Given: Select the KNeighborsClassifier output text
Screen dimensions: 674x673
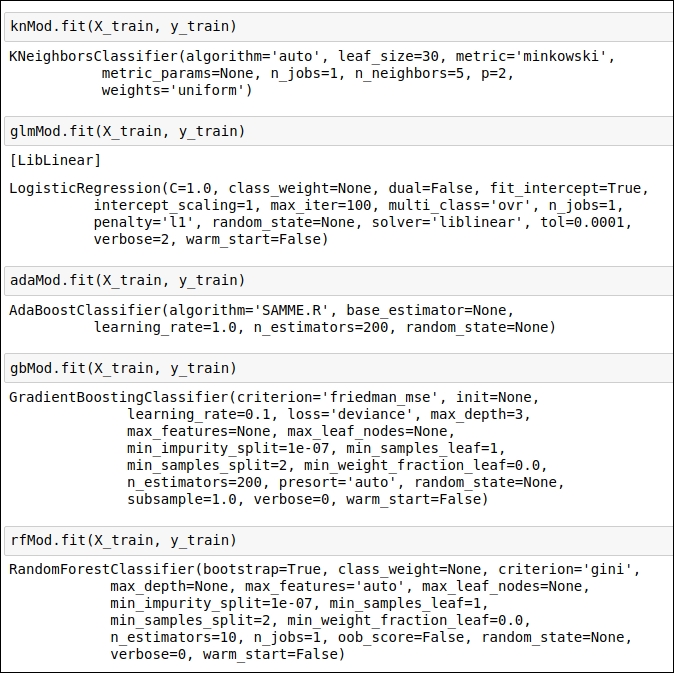Looking at the screenshot, I should click(x=312, y=73).
